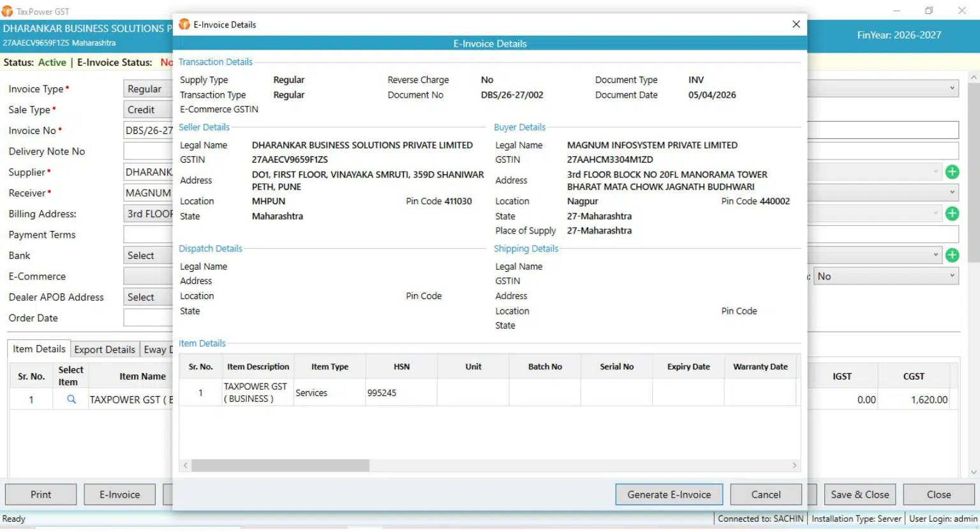Open the Sale Type dropdown showing Credit
This screenshot has width=980, height=532.
148,110
